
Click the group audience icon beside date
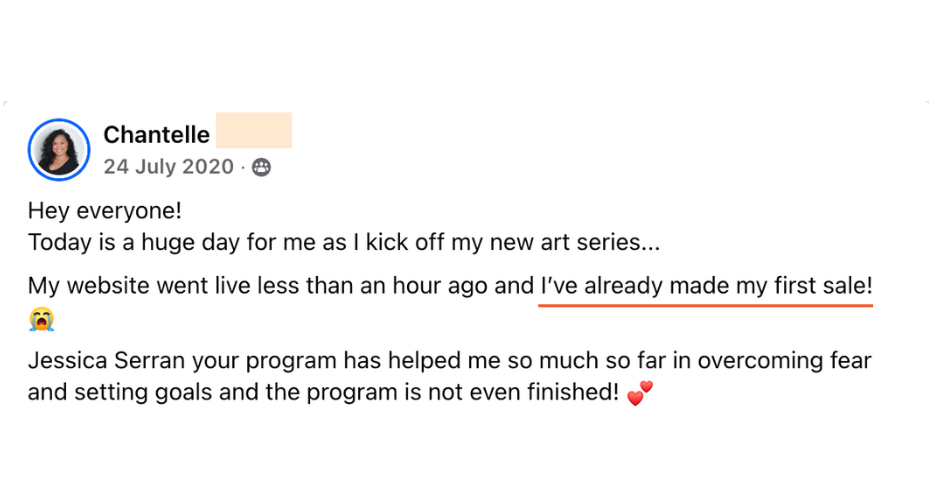click(x=261, y=167)
